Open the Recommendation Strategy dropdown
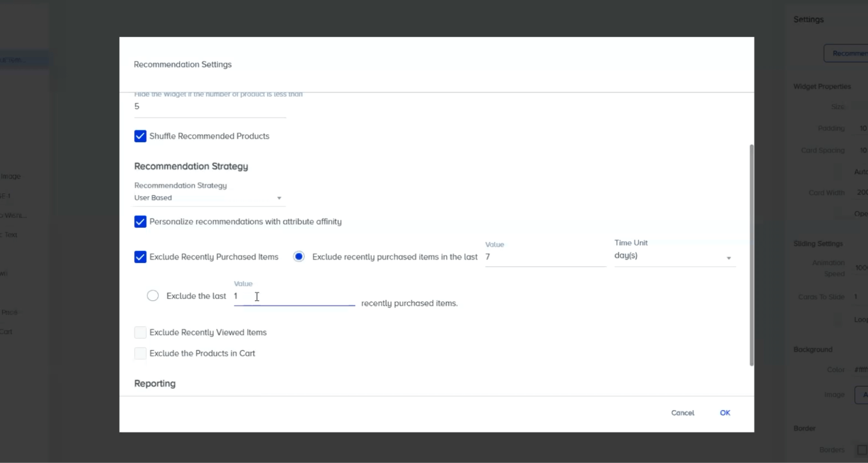 click(x=279, y=198)
